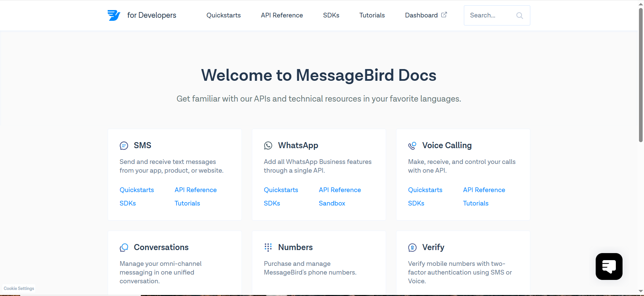Open Voice Calling SDKs link
The height and width of the screenshot is (296, 644).
click(416, 203)
